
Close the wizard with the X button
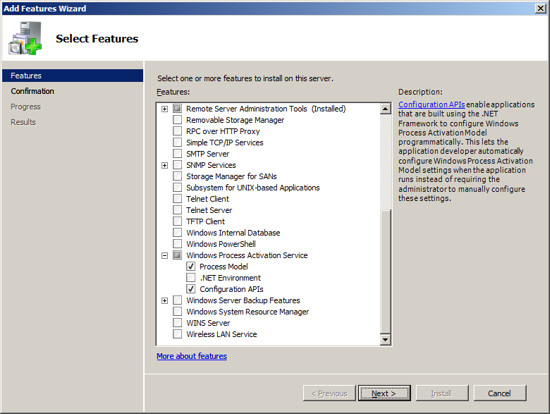pos(541,8)
